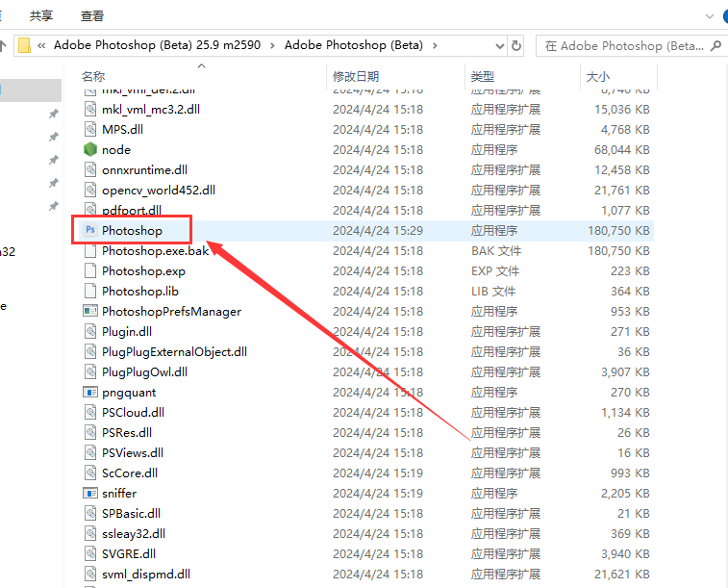Click the refresh button
The image size is (728, 588).
coord(515,45)
